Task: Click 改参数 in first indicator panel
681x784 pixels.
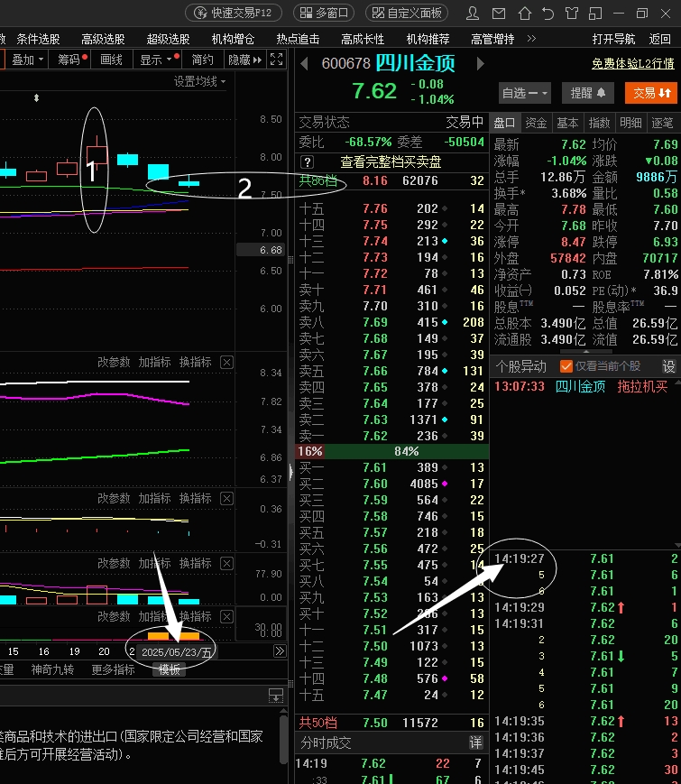Action: click(x=114, y=362)
